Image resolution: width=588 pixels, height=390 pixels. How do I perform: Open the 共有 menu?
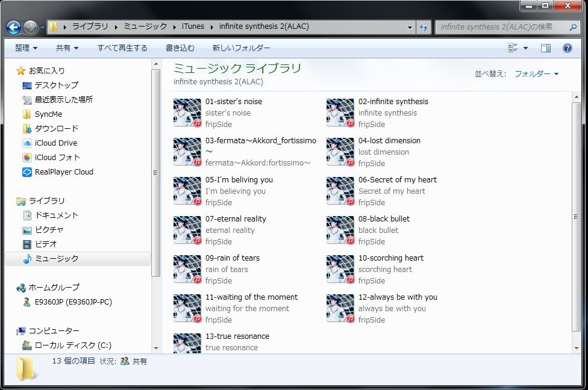coord(67,48)
